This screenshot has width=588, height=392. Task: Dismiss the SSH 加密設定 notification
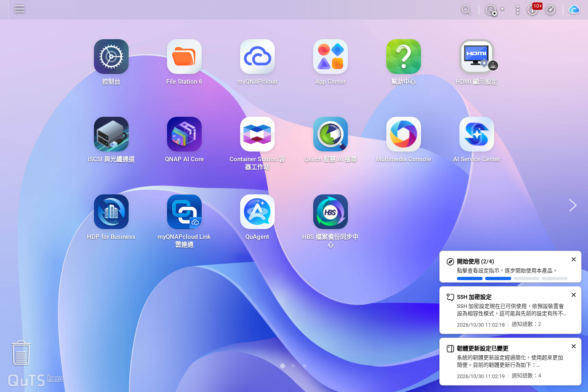pos(574,295)
